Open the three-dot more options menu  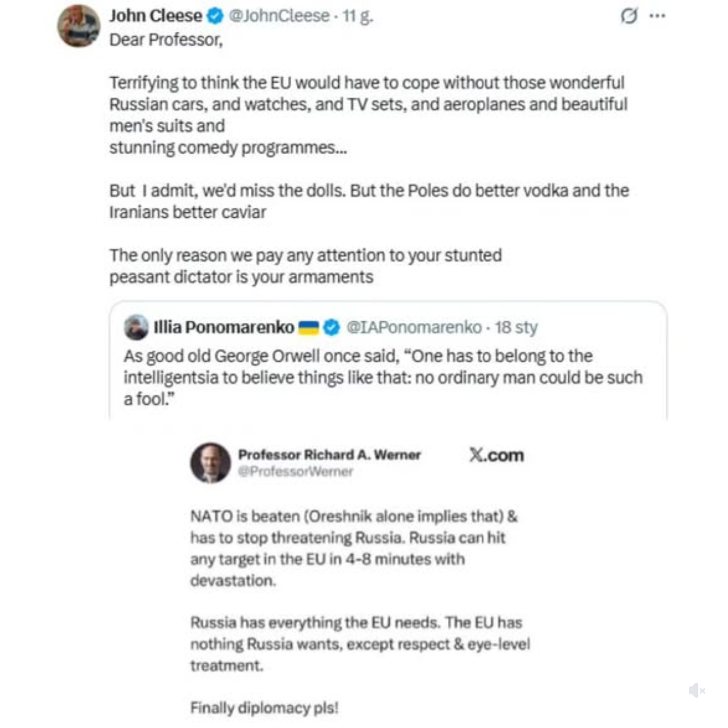657,16
